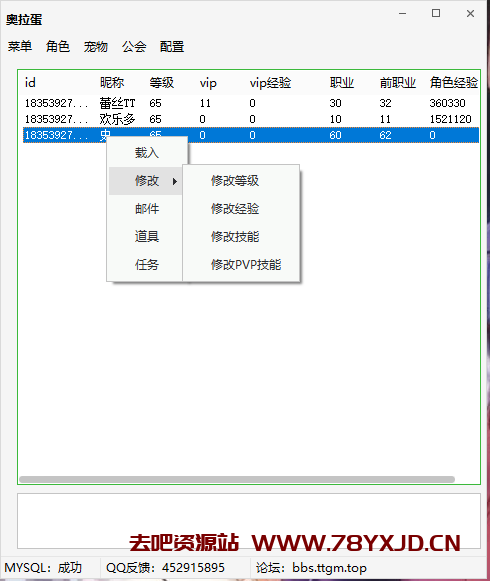Open the 公会 menu
Image resolution: width=490 pixels, height=581 pixels.
pyautogui.click(x=134, y=47)
